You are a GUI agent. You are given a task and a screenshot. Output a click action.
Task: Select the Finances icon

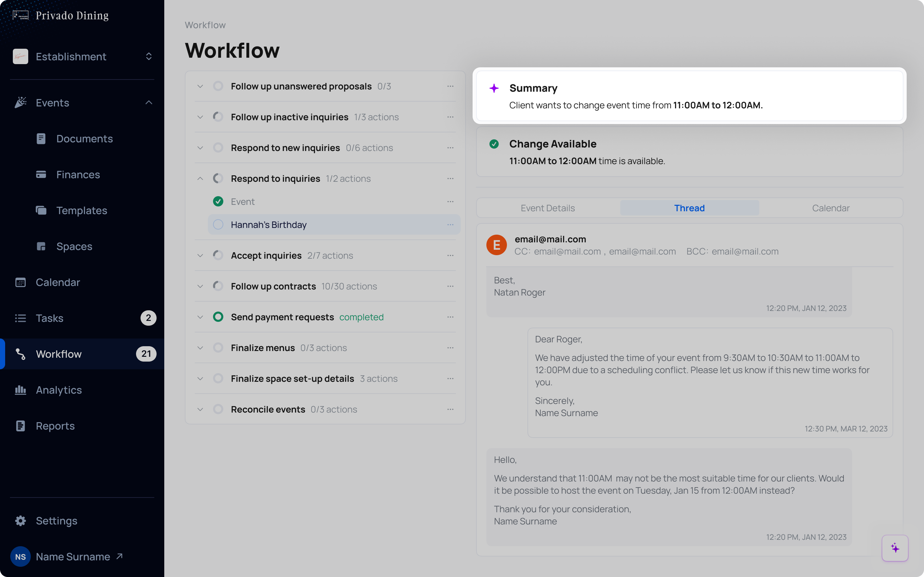41,174
